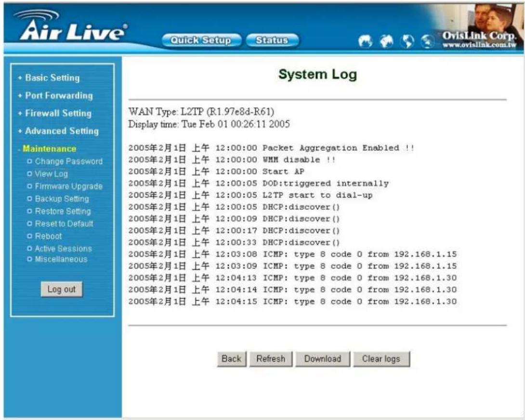Select the Reboot menu item
The width and height of the screenshot is (525, 420).
(48, 236)
